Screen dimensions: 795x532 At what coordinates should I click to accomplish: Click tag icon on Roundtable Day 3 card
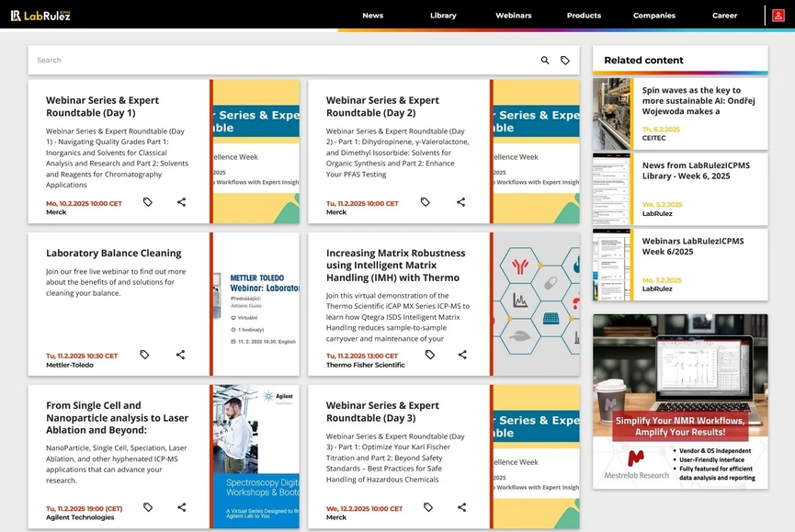[428, 507]
